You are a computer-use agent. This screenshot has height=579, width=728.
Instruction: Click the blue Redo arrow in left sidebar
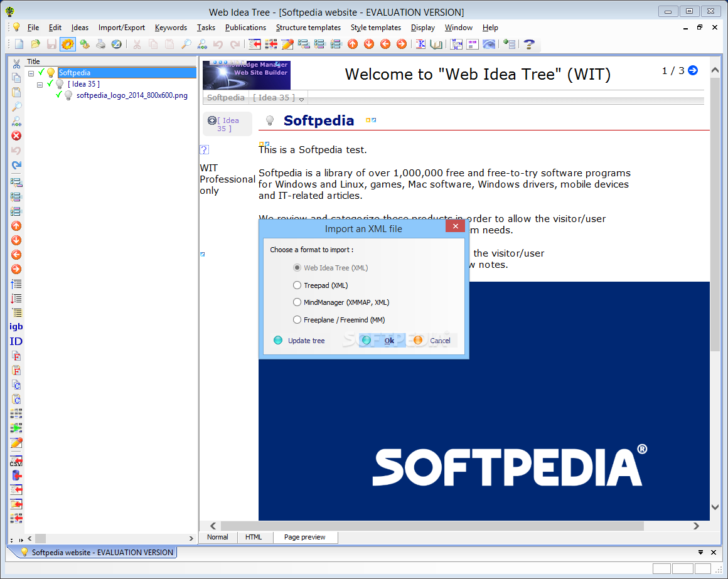[16, 165]
